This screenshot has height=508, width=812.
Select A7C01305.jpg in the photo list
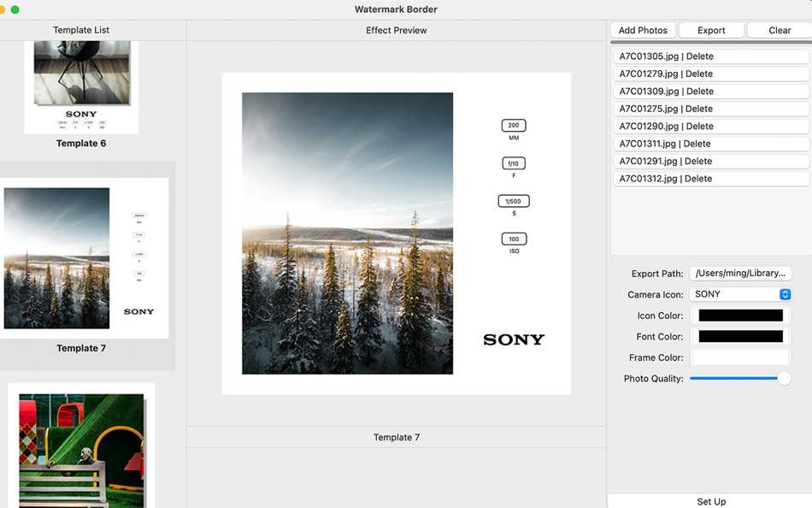click(x=710, y=56)
